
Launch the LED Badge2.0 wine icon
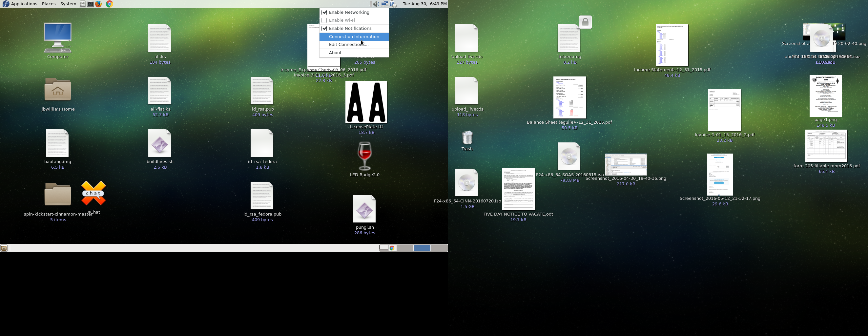click(364, 156)
